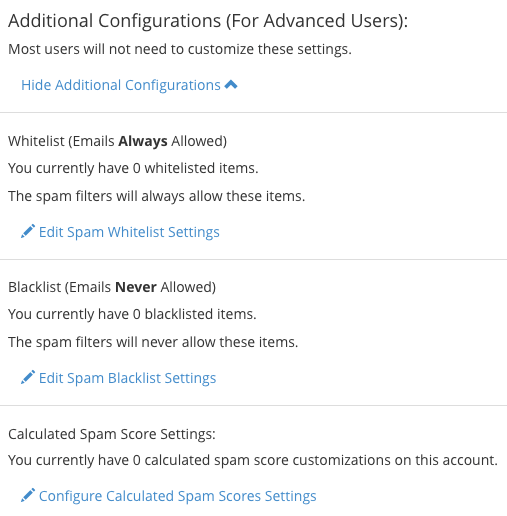The width and height of the screenshot is (507, 516).
Task: Open Configure Calculated Spam Scores Settings link
Action: tap(178, 496)
